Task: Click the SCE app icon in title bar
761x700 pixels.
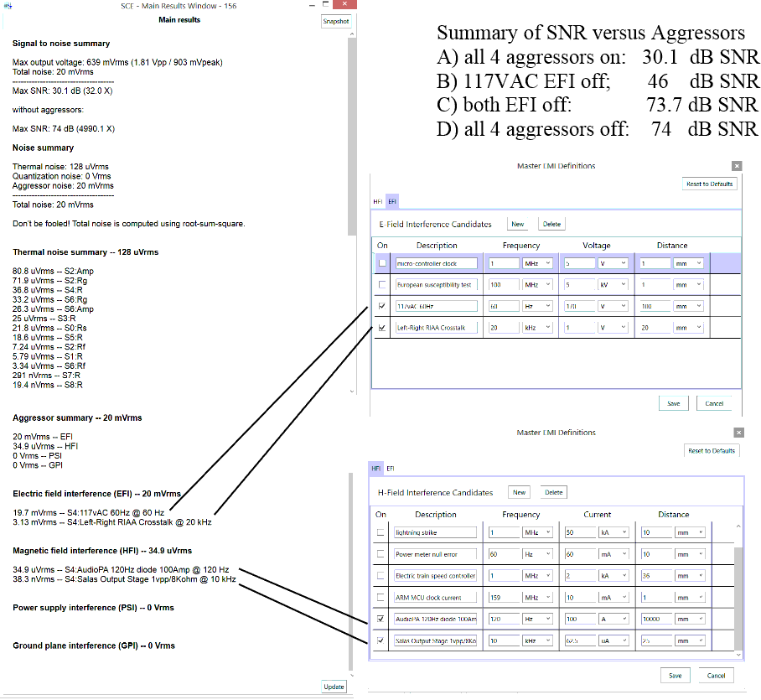Action: click(8, 6)
